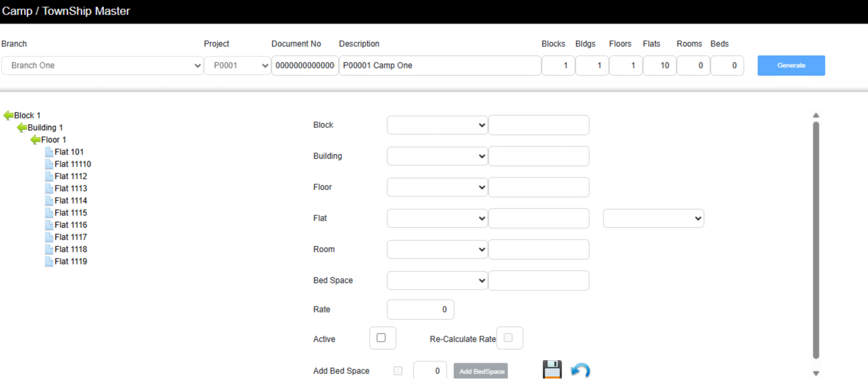Click the Flat 1115 document icon
The height and width of the screenshot is (390, 868).
click(49, 213)
